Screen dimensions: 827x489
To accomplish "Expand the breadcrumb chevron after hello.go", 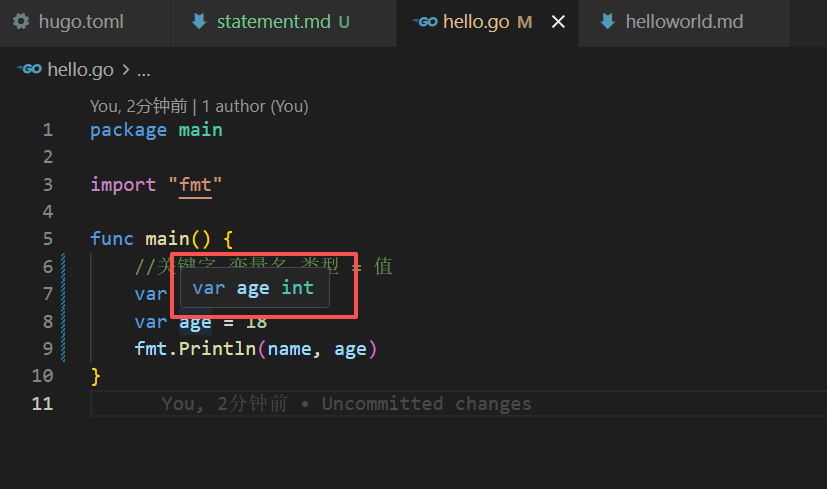I will 126,69.
